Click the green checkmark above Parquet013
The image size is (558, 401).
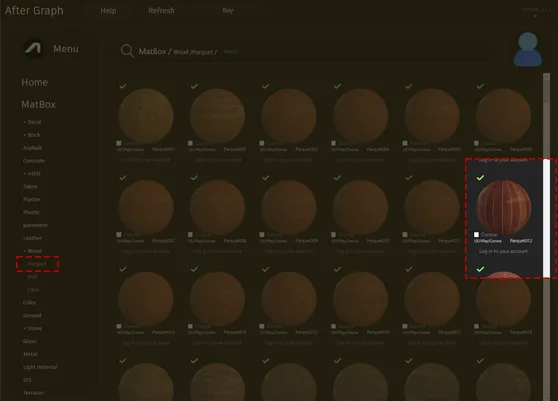[123, 269]
